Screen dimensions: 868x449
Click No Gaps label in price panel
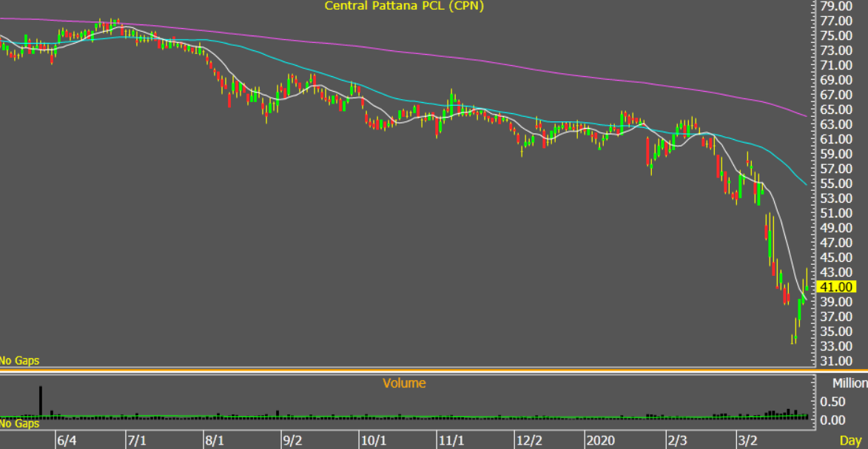tap(20, 360)
